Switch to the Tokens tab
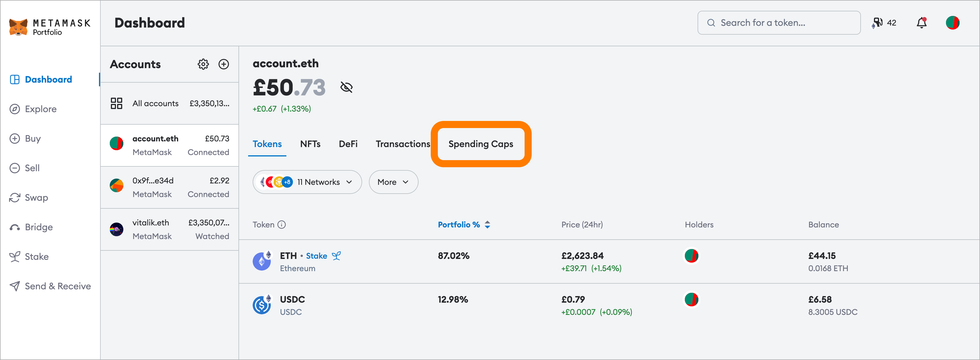 (x=267, y=144)
